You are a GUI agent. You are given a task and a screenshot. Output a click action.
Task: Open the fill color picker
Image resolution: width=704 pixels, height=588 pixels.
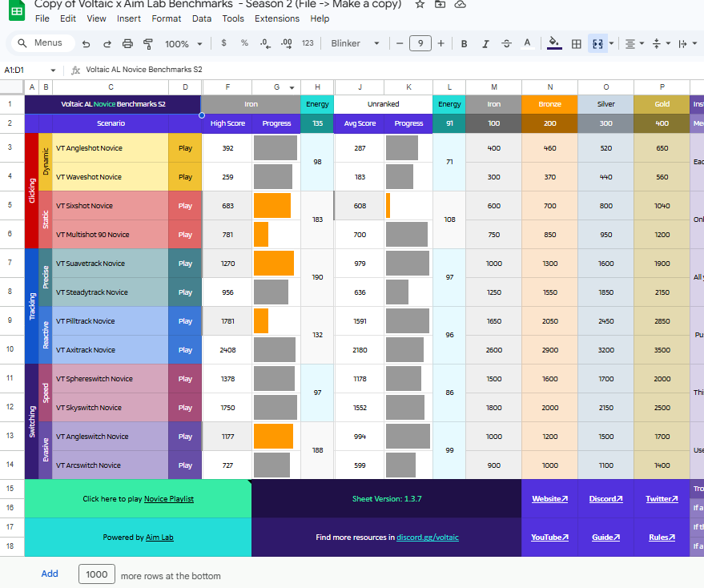pyautogui.click(x=554, y=43)
